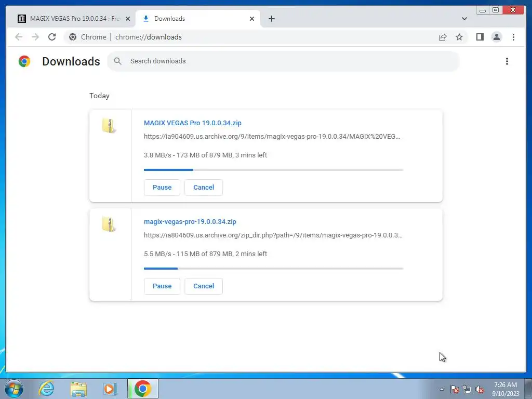The height and width of the screenshot is (399, 532).
Task: Open the Windows Start menu
Action: [x=14, y=389]
